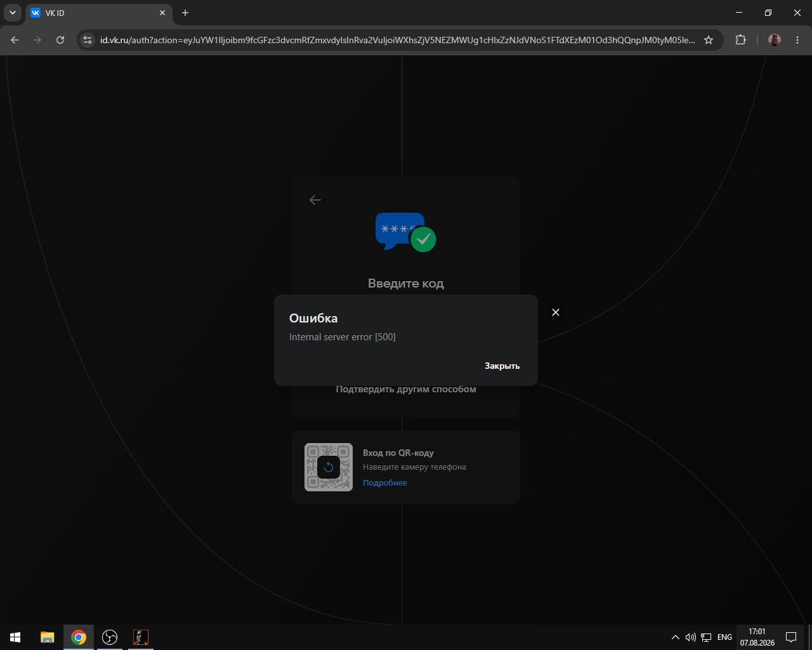The height and width of the screenshot is (650, 812).
Task: Click the Наведите камеру телефона text
Action: point(414,467)
